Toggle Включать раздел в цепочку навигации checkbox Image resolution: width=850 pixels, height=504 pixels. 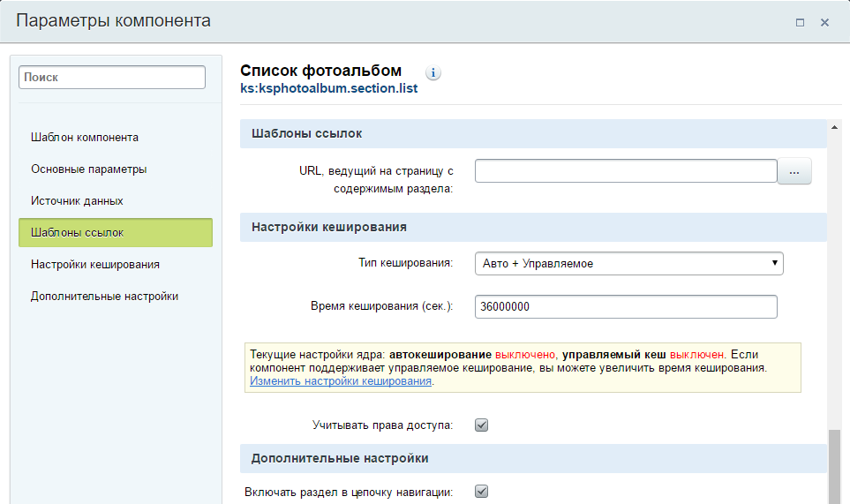tap(481, 492)
